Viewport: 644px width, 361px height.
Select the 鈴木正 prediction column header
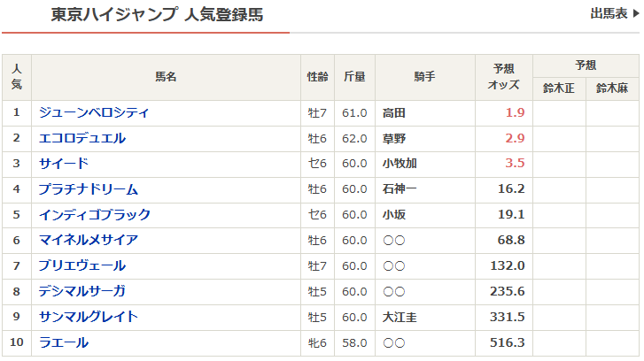tap(559, 88)
